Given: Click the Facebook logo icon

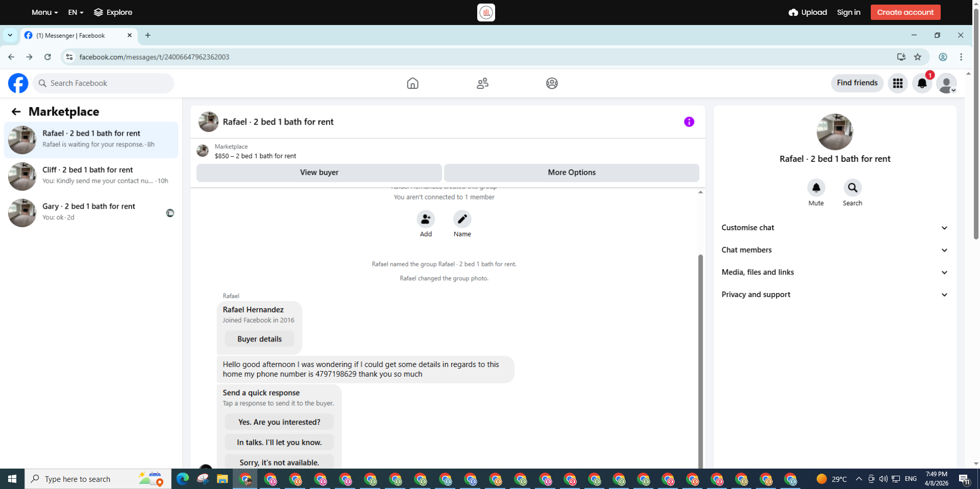Looking at the screenshot, I should click(x=18, y=83).
